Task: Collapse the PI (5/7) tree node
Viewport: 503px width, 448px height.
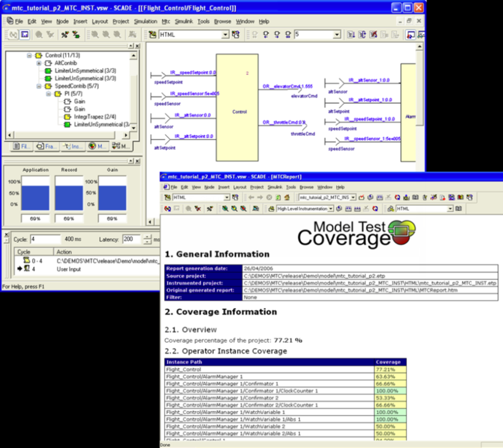Action: point(49,94)
